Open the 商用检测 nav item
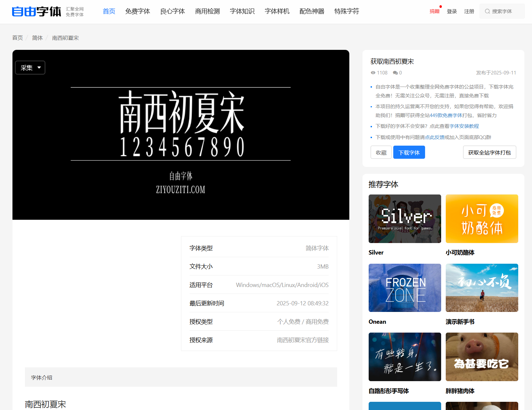The height and width of the screenshot is (410, 532). 207,11
